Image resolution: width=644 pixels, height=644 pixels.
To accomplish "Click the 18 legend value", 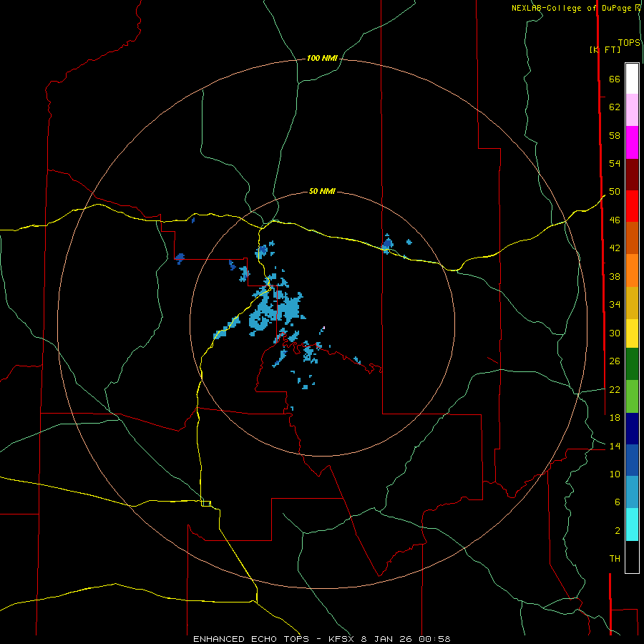I will [x=615, y=418].
